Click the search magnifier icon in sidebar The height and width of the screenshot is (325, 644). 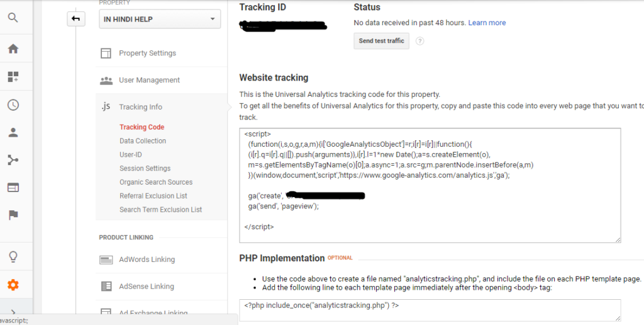click(x=13, y=18)
